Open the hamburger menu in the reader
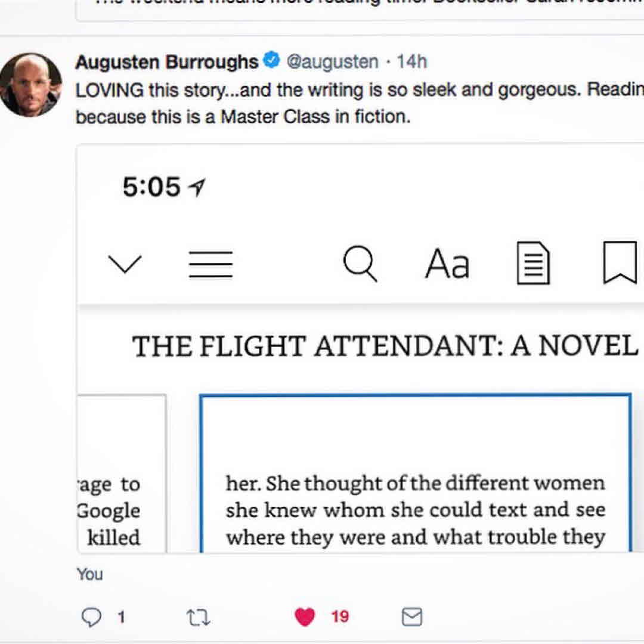Screen dimensions: 644x644 [x=210, y=264]
